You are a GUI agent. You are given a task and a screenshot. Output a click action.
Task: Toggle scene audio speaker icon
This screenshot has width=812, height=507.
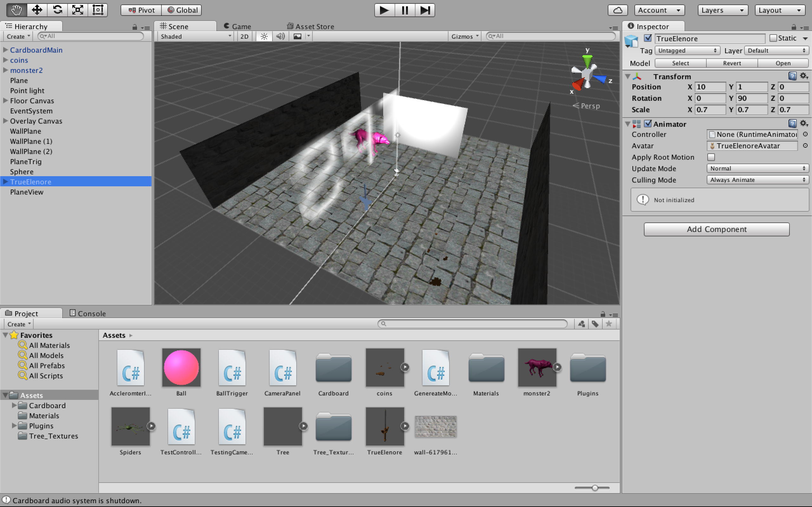tap(280, 36)
